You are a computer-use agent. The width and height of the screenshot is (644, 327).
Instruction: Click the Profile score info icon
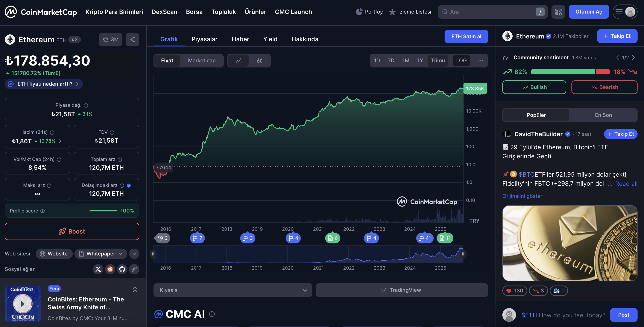(43, 211)
